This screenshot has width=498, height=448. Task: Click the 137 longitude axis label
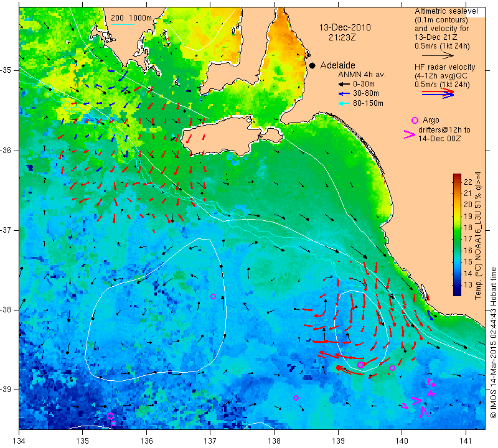210,441
